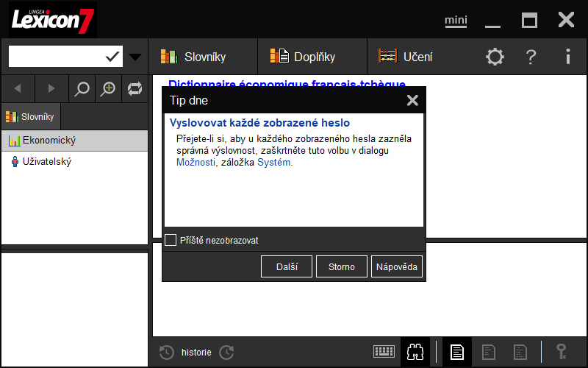Screen dimensions: 588x368
Task: Open the Učení menu
Action: 406,57
